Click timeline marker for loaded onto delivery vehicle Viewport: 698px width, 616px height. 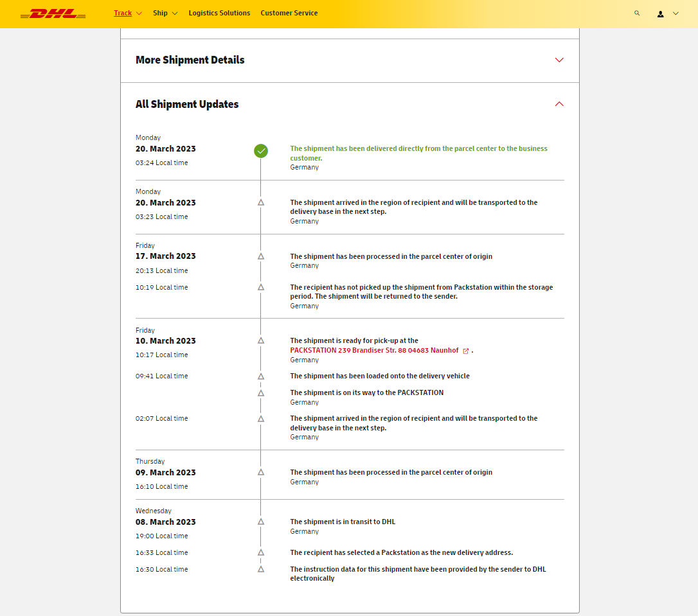261,376
